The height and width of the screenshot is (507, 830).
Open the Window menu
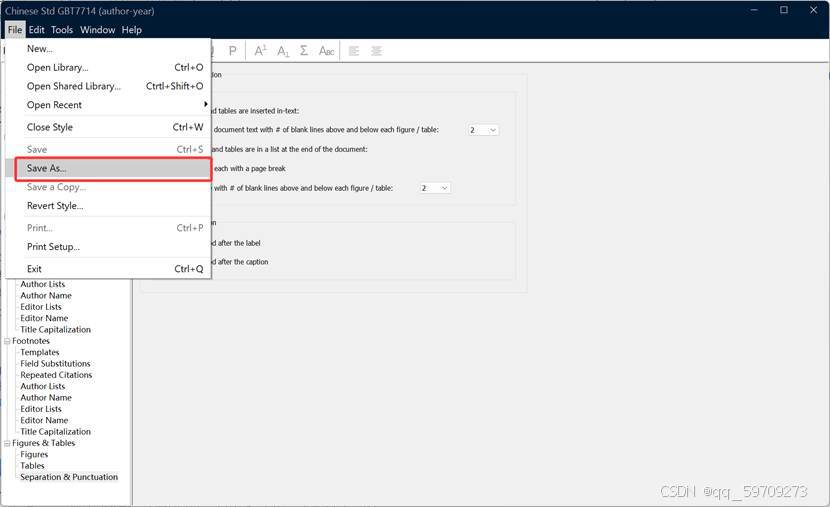tap(97, 30)
